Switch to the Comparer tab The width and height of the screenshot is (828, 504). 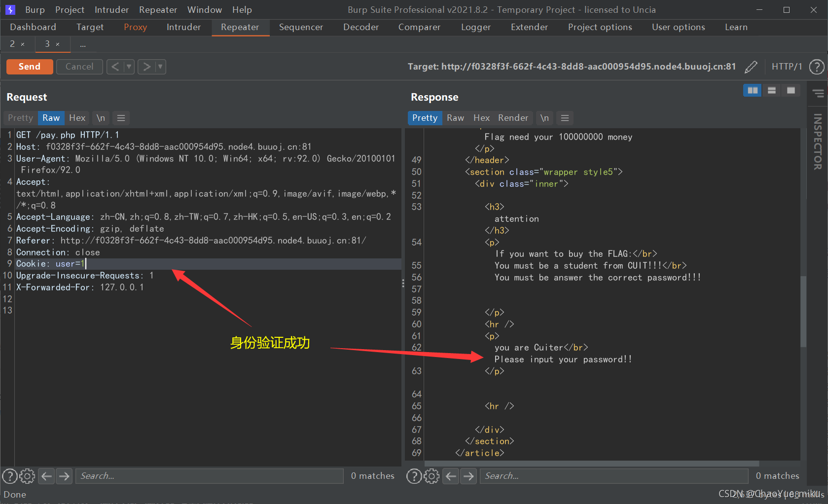point(419,27)
